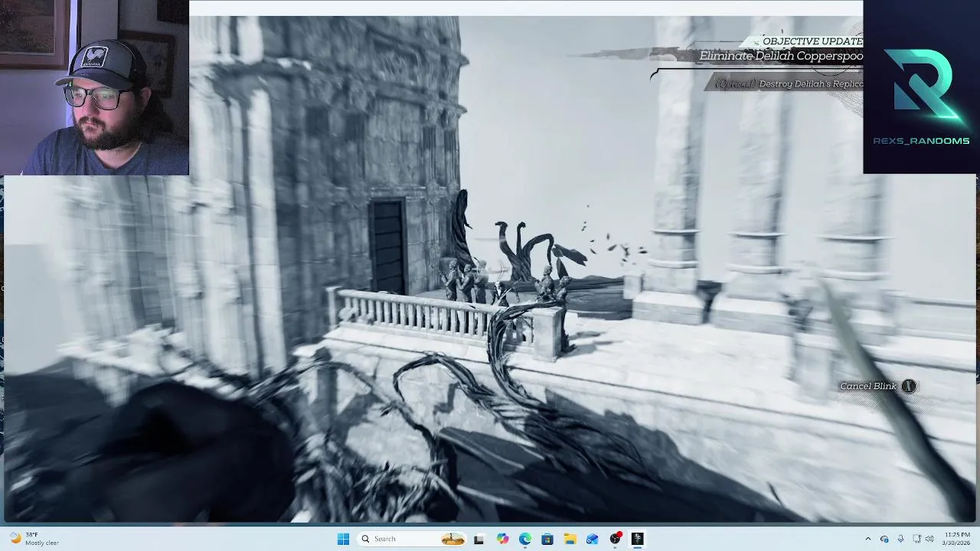
Task: Click the Cancel Blink text label
Action: click(868, 386)
